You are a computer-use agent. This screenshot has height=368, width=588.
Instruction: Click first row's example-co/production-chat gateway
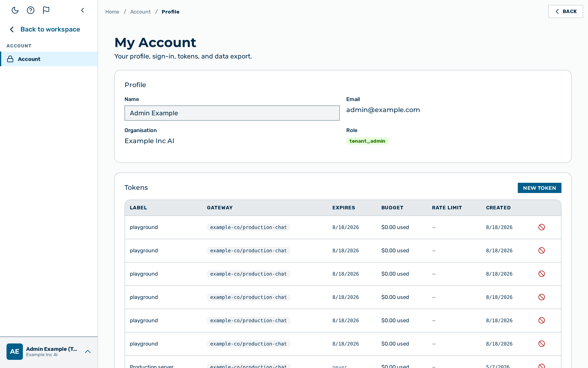(248, 227)
